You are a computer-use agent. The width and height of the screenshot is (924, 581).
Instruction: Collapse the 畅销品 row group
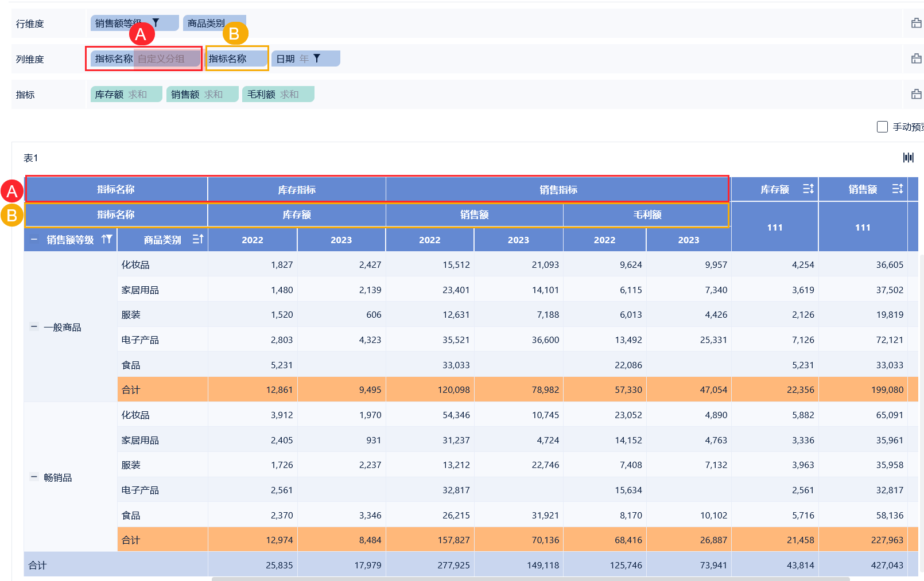coord(34,477)
